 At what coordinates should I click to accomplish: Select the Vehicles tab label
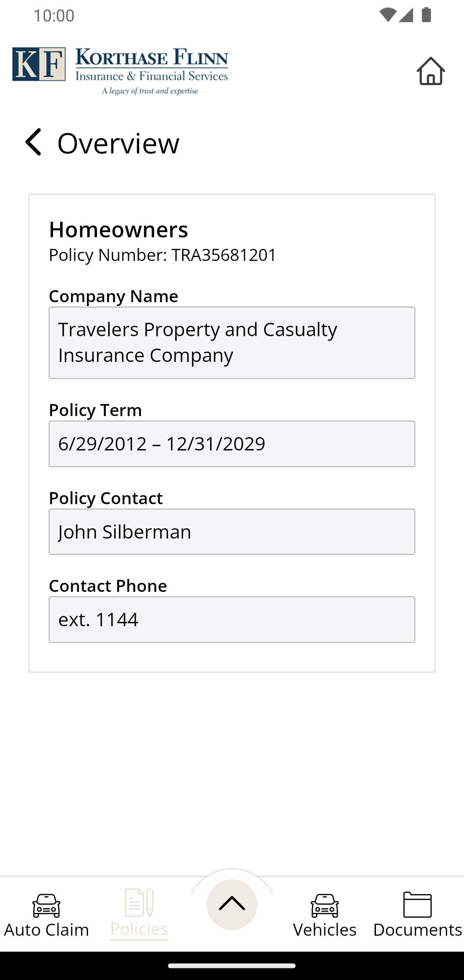click(x=325, y=930)
